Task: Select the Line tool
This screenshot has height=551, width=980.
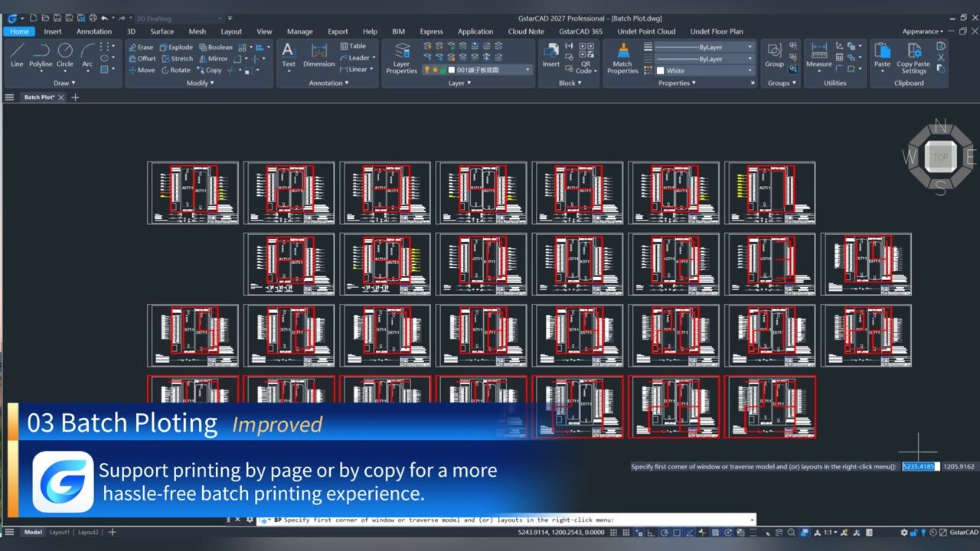Action: [x=17, y=55]
